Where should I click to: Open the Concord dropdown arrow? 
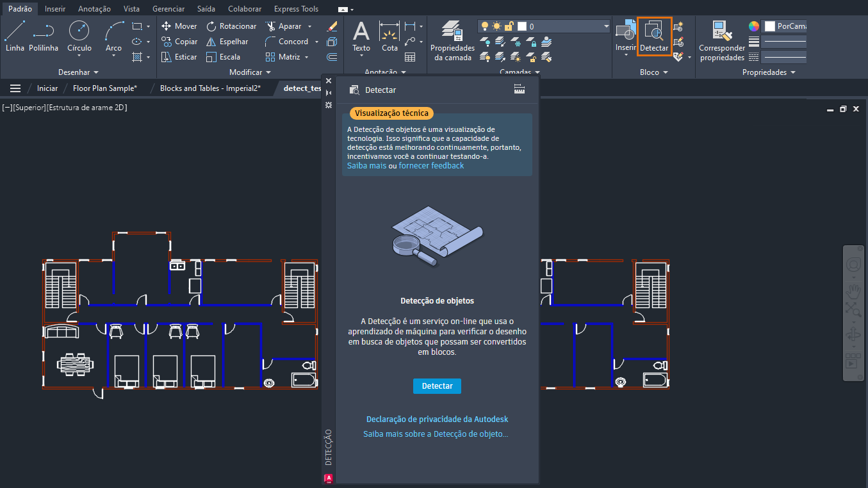coord(315,42)
